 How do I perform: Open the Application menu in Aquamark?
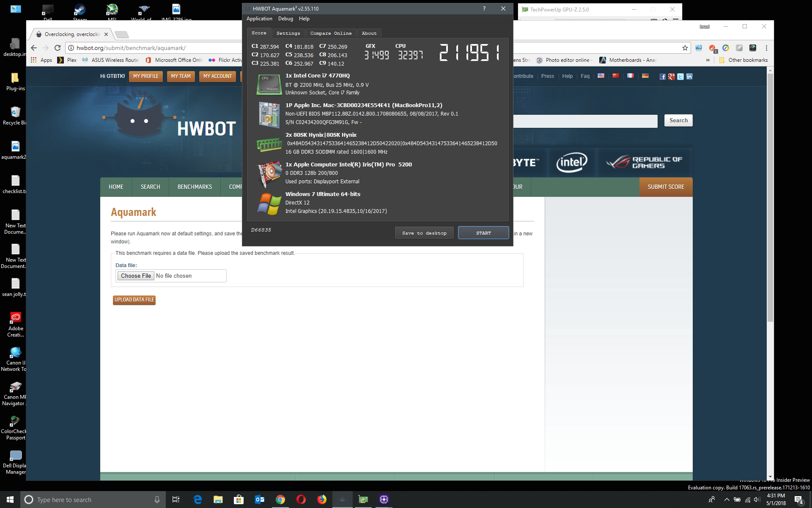(259, 19)
